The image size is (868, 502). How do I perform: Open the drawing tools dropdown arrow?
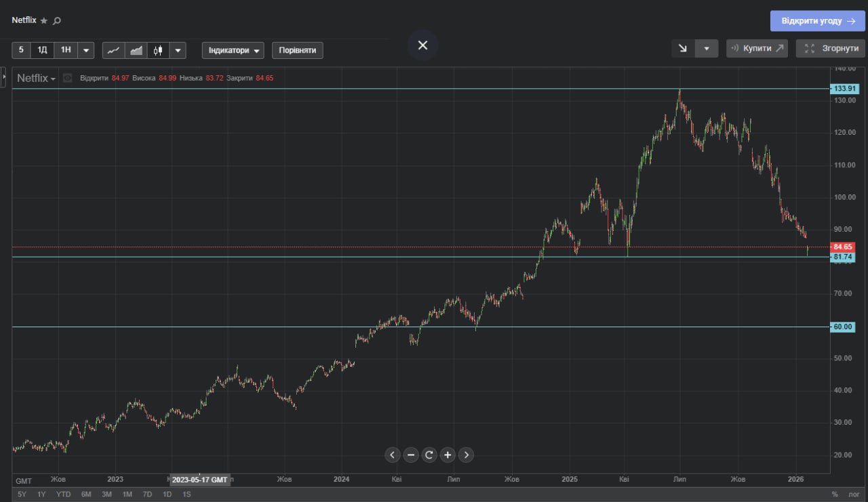pos(707,49)
